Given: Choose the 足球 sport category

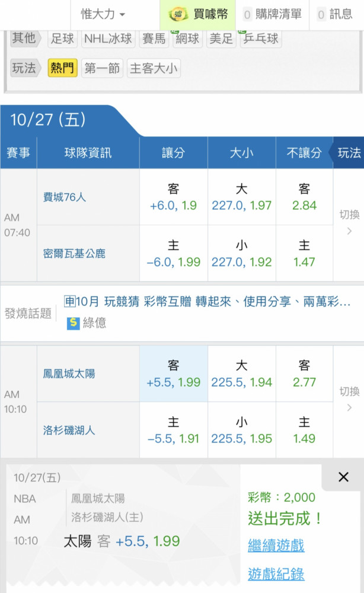Looking at the screenshot, I should pyautogui.click(x=62, y=38).
